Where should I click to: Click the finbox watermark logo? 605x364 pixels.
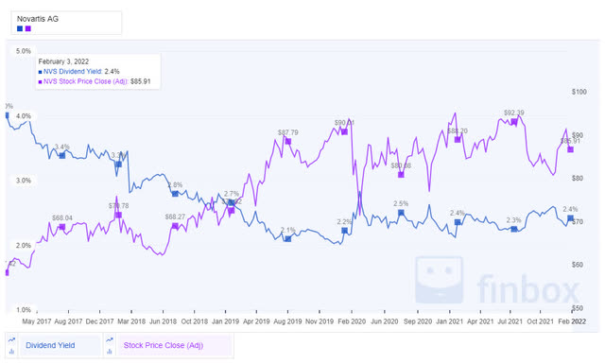(x=497, y=281)
